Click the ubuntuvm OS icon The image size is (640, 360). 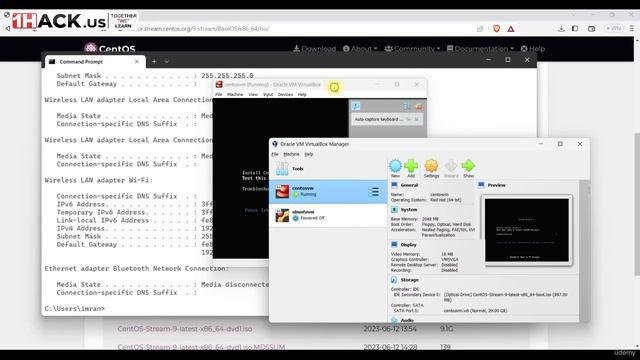tap(282, 215)
